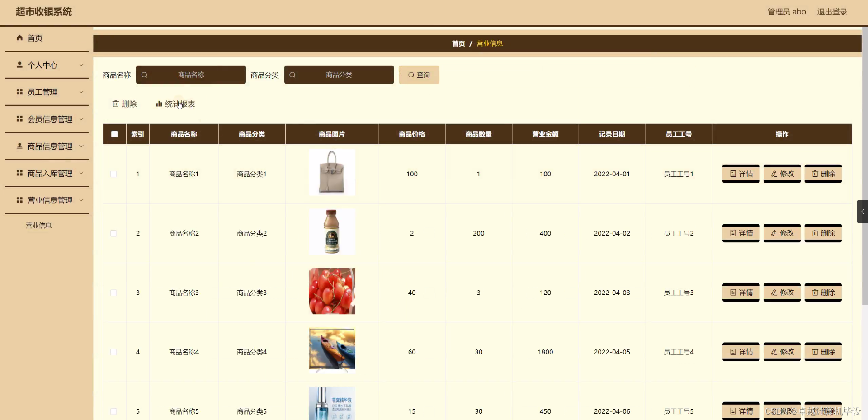Click the person icon beside 个人中心

pos(19,65)
